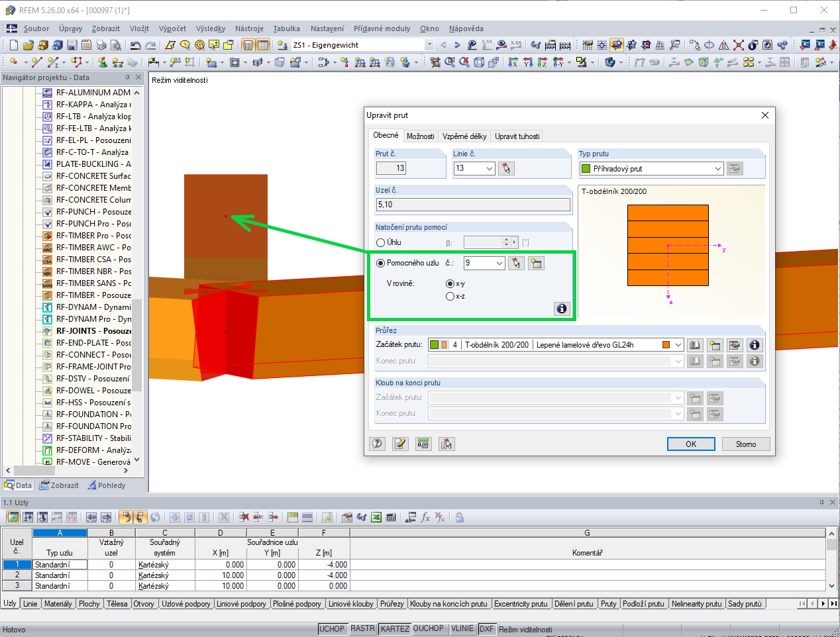840x637 pixels.
Task: Click Excel export icon in table toolbar
Action: click(x=376, y=517)
